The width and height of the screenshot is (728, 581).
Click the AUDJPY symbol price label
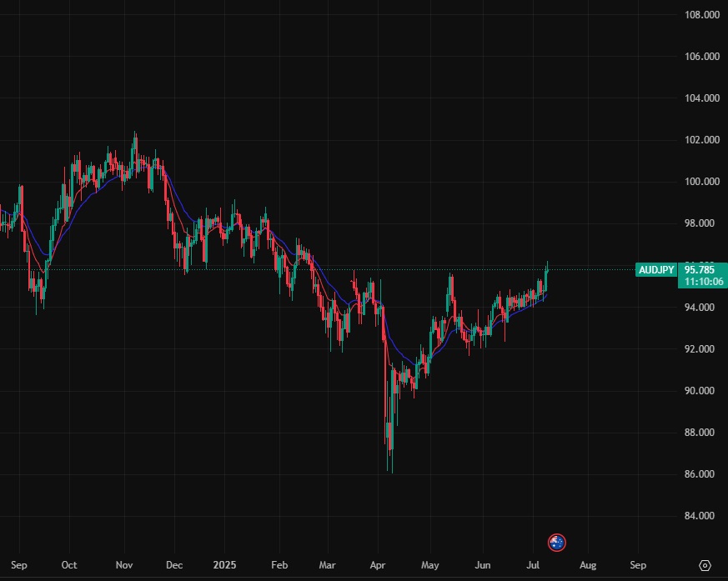point(656,269)
